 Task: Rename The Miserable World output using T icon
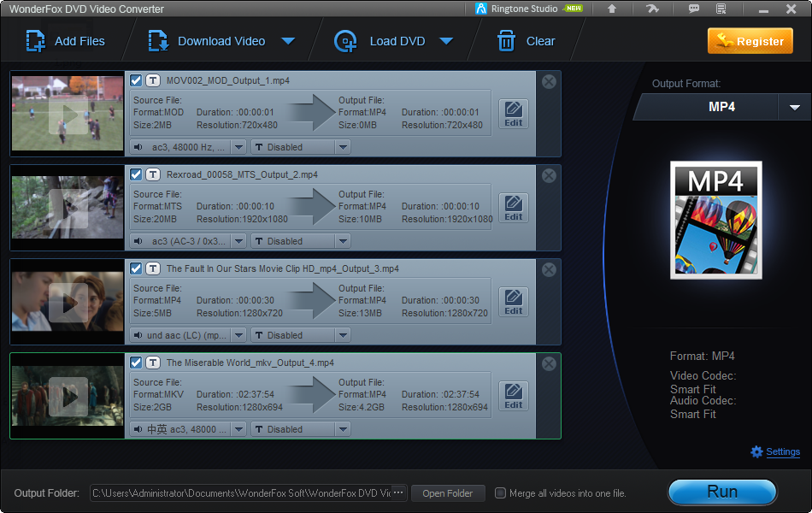(153, 363)
